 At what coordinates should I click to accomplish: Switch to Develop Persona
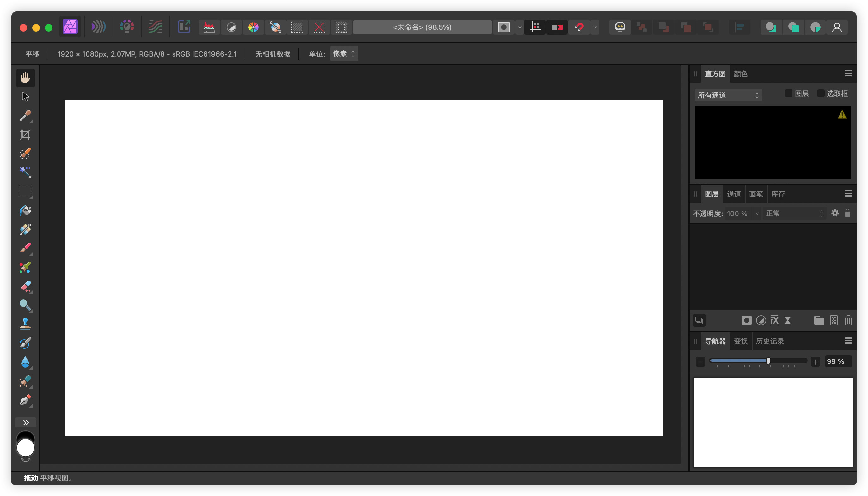pyautogui.click(x=127, y=27)
